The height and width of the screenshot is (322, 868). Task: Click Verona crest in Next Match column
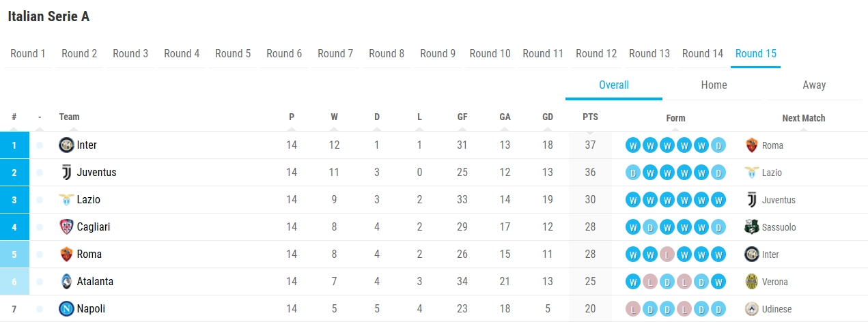(x=752, y=282)
